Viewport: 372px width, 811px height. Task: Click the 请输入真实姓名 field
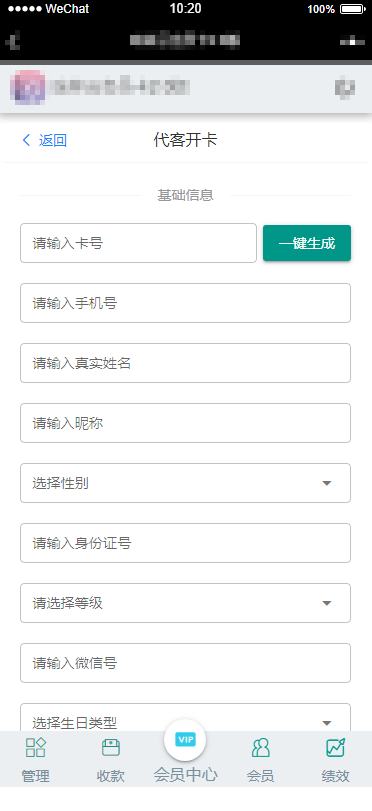click(185, 363)
